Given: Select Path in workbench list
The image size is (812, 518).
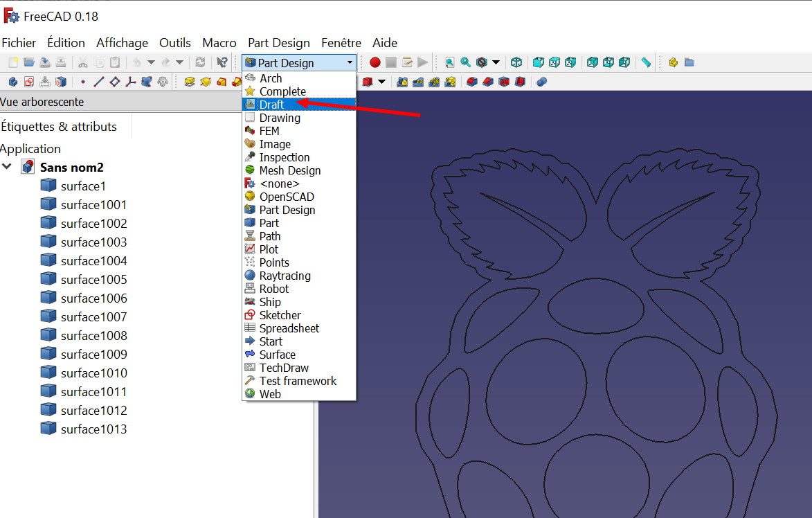Looking at the screenshot, I should (299, 236).
